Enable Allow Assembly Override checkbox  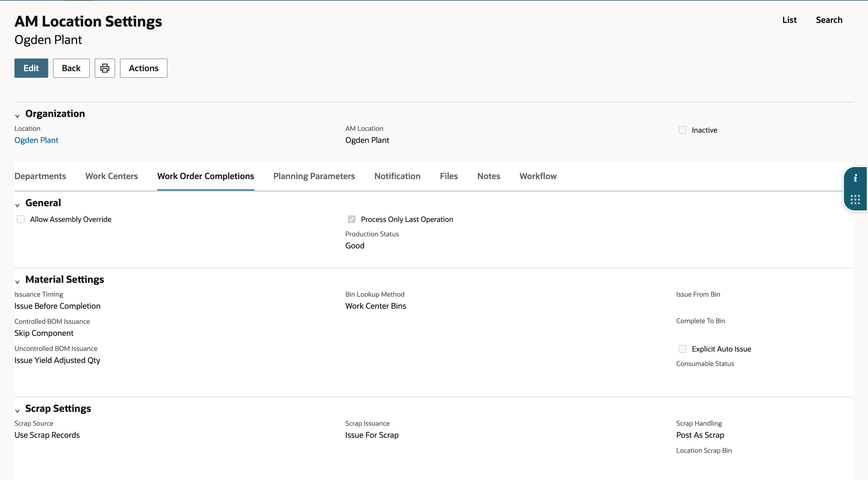point(21,219)
